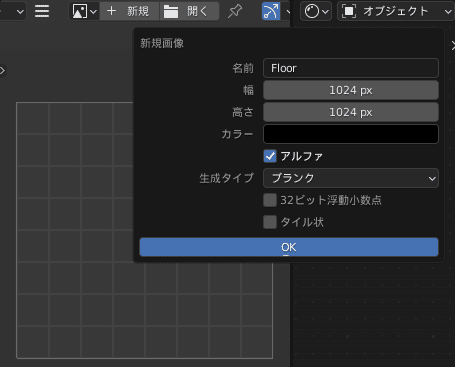
Task: Uncheck the アルファ checkbox
Action: coord(270,156)
